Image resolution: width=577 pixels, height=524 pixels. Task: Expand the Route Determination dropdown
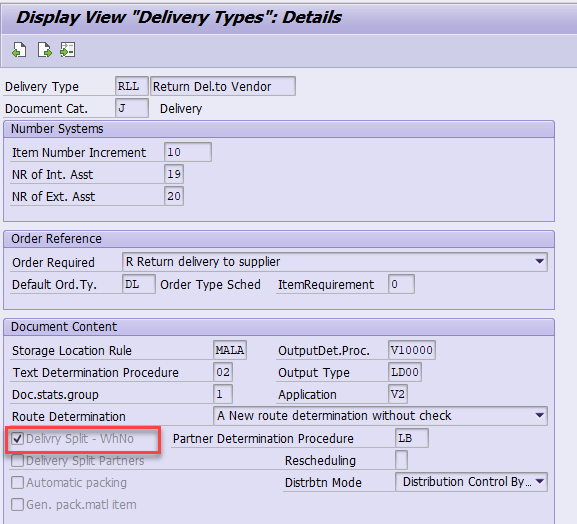(x=539, y=416)
